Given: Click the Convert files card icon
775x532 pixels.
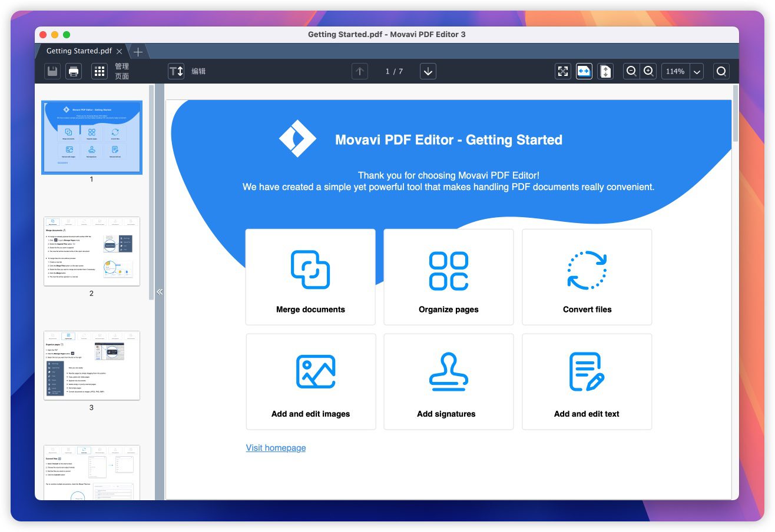Looking at the screenshot, I should coord(587,270).
